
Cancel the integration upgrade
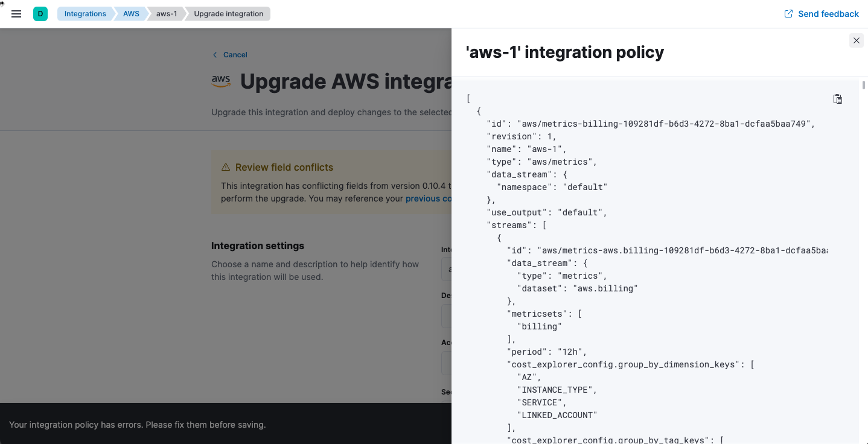coord(235,55)
